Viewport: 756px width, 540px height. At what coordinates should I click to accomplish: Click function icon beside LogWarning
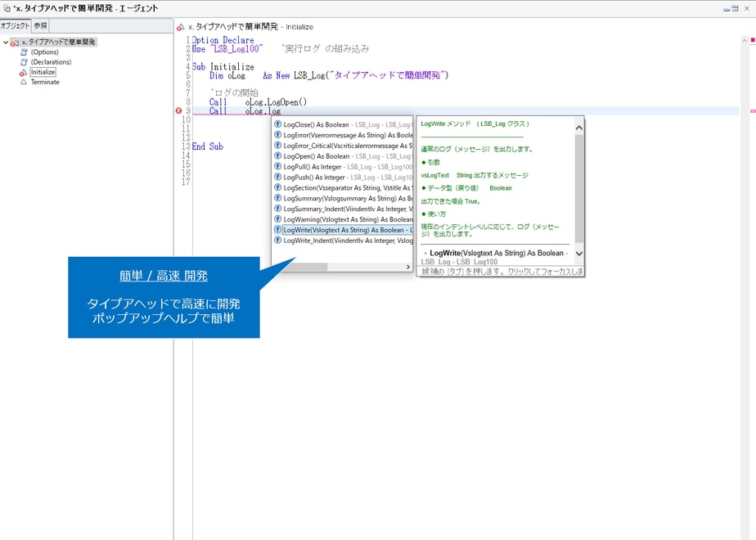(277, 219)
